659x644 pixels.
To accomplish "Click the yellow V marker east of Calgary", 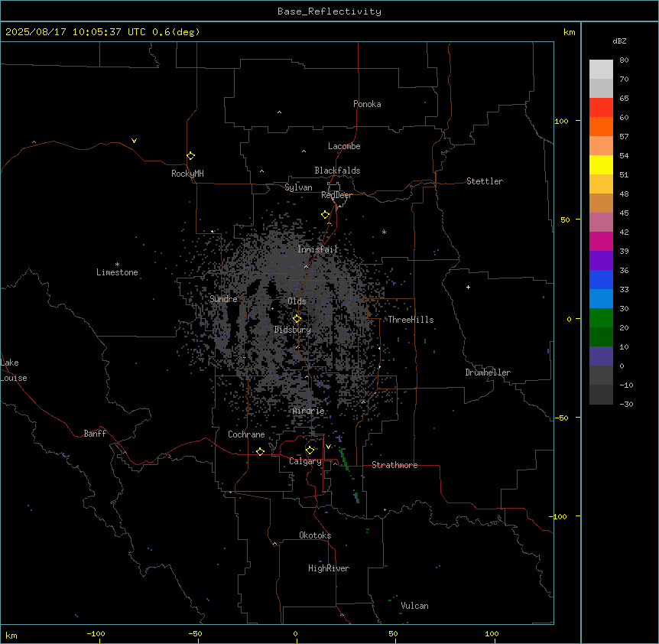I will [x=328, y=447].
